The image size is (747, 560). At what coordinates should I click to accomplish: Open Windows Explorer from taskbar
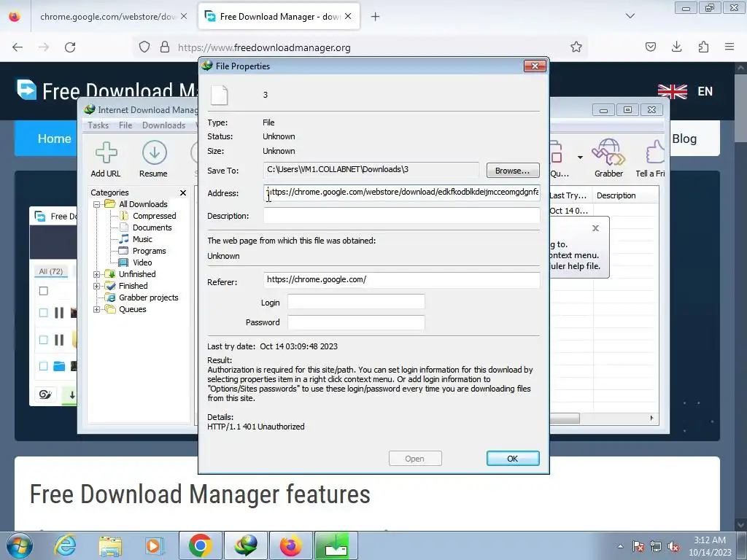pos(110,545)
